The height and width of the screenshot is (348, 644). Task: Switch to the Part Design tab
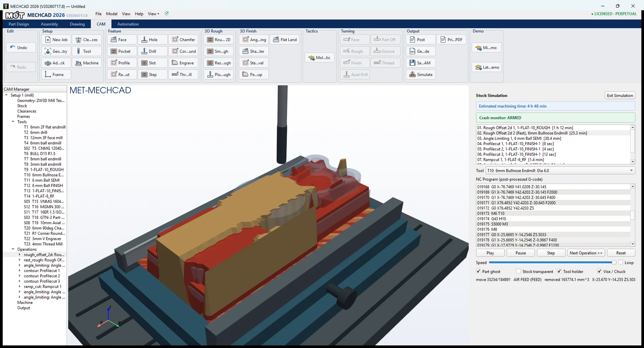19,24
